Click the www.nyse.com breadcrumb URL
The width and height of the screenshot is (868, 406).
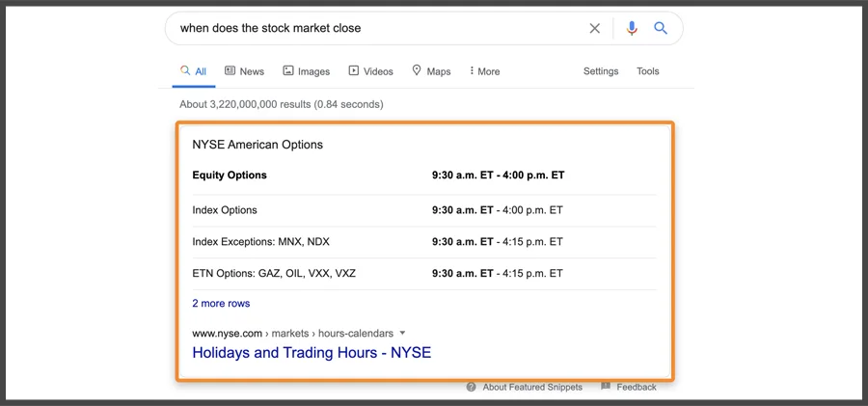(227, 333)
